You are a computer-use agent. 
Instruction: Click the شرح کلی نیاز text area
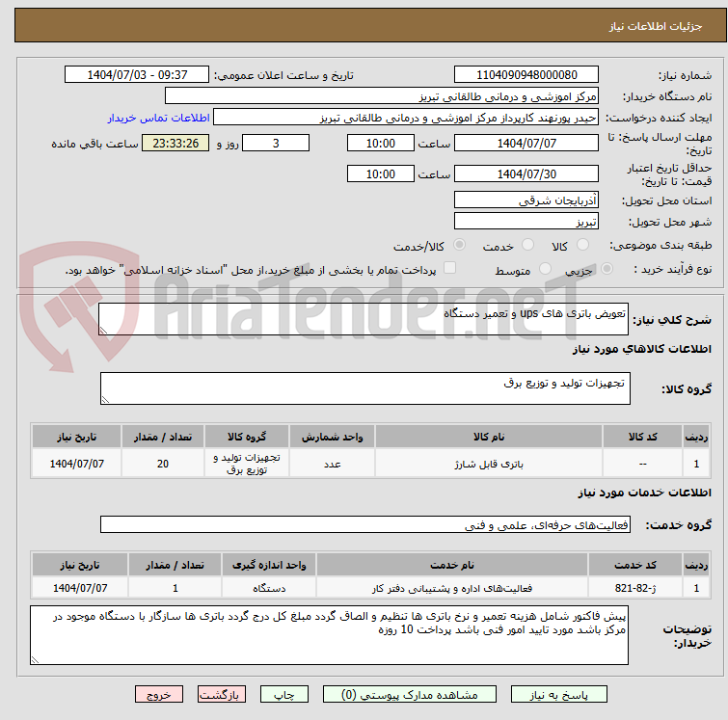364,319
